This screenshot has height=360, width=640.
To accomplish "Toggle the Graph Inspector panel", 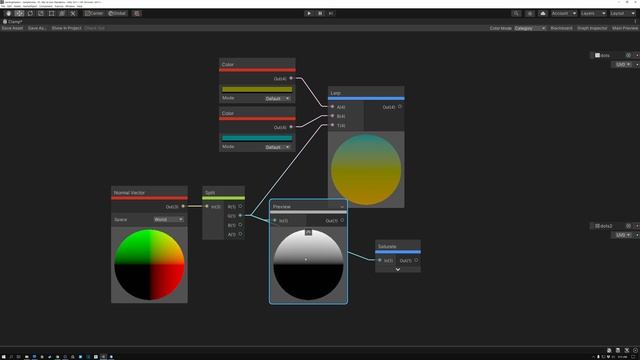I will 592,28.
